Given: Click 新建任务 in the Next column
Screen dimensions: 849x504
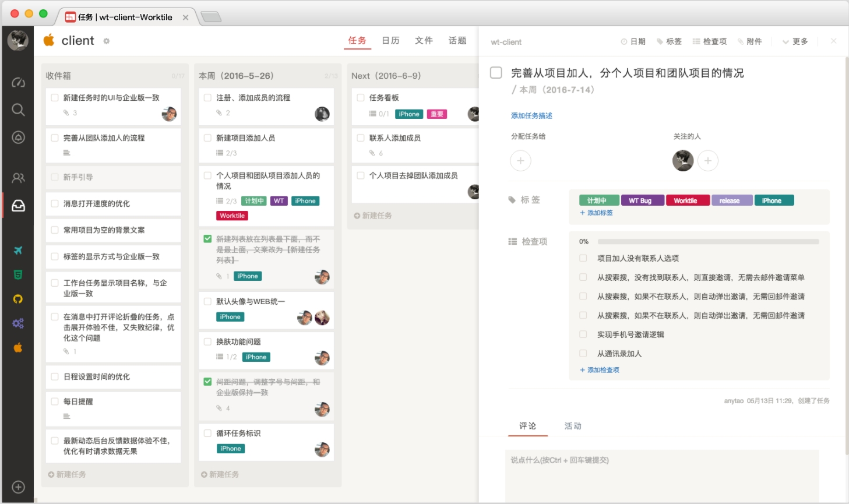Looking at the screenshot, I should 373,216.
